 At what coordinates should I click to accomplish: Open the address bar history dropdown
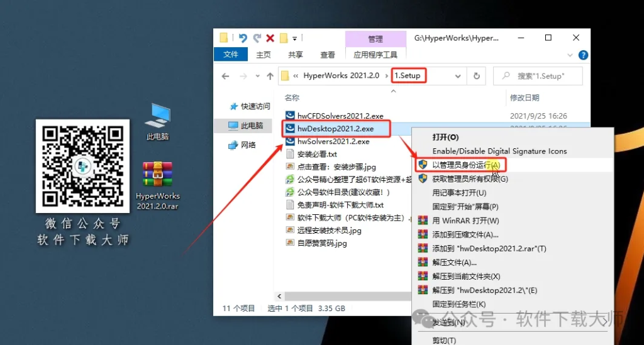458,76
